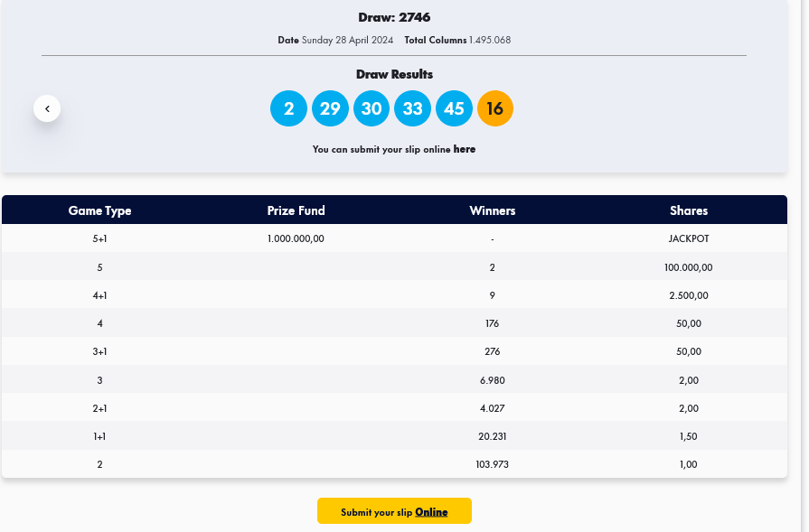Viewport: 809px width, 532px height.
Task: Select the 5+1 game type row
Action: click(x=99, y=239)
